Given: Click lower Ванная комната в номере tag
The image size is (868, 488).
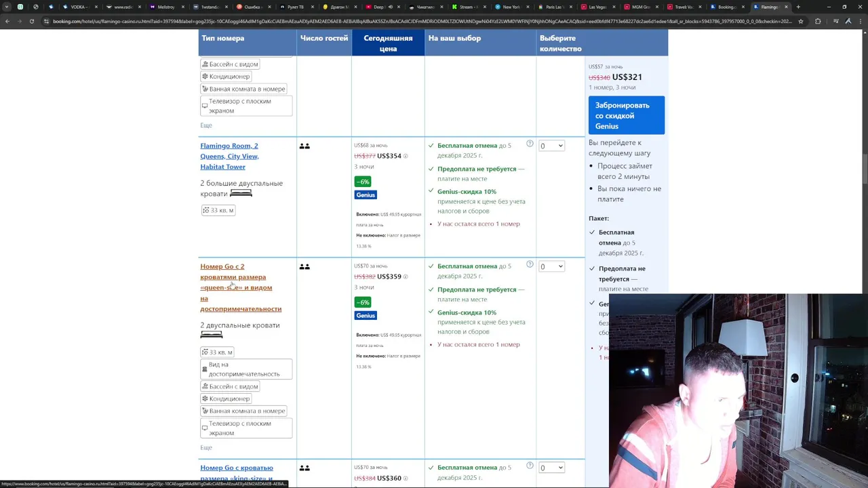Looking at the screenshot, I should [x=244, y=411].
